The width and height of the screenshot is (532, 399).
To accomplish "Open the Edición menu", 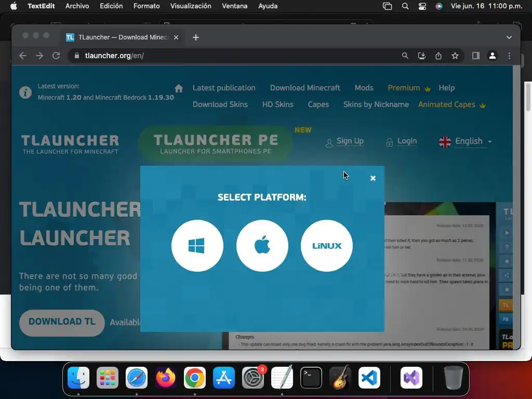I will pyautogui.click(x=111, y=6).
